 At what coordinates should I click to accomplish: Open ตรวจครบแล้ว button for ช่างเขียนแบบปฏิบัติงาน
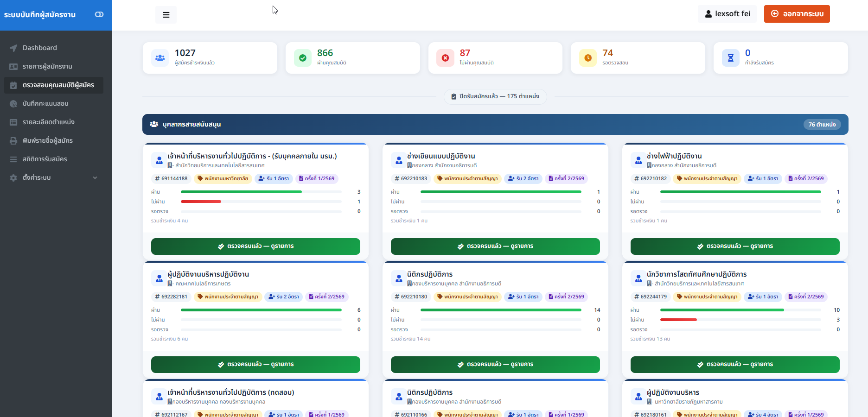pos(495,246)
